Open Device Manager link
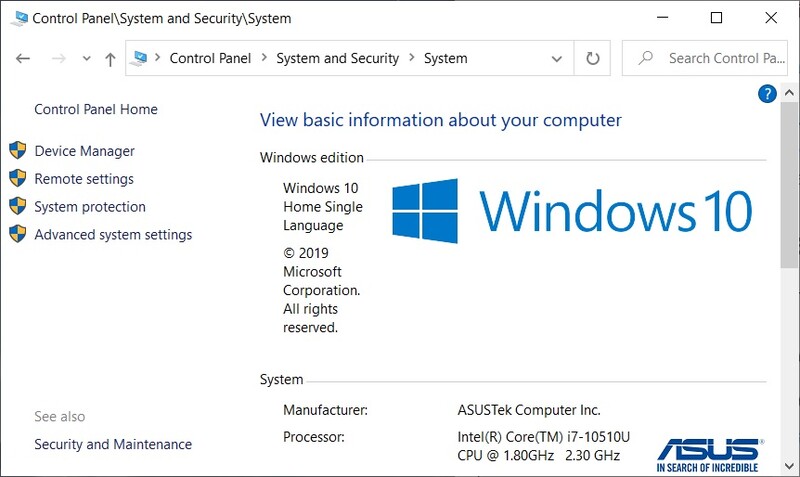This screenshot has width=800, height=477. [84, 151]
